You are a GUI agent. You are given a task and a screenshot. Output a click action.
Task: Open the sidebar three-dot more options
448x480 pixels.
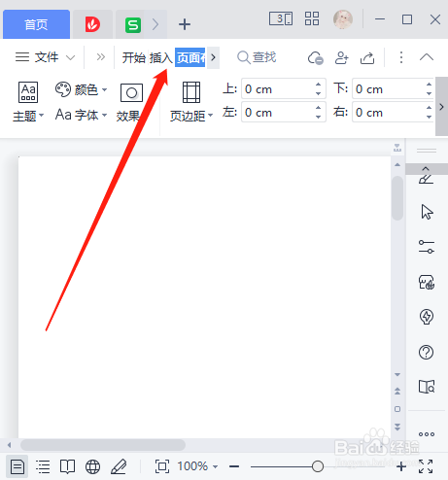point(427,434)
